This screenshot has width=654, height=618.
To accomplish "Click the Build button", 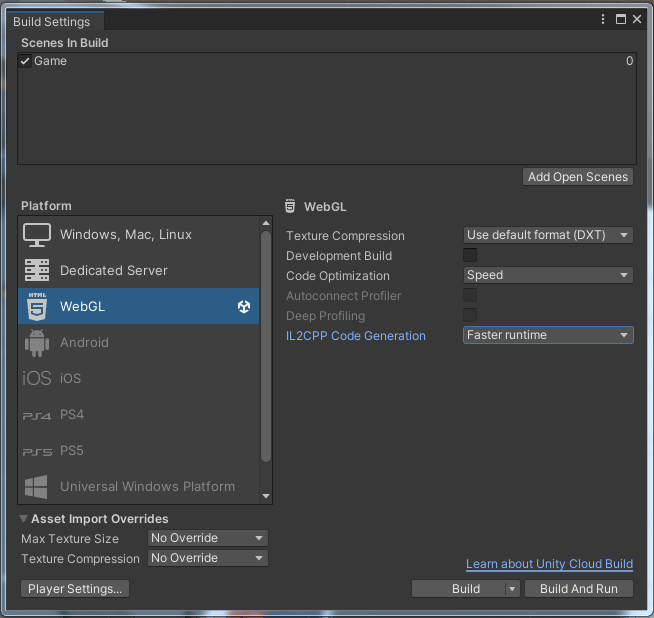I will pos(459,589).
